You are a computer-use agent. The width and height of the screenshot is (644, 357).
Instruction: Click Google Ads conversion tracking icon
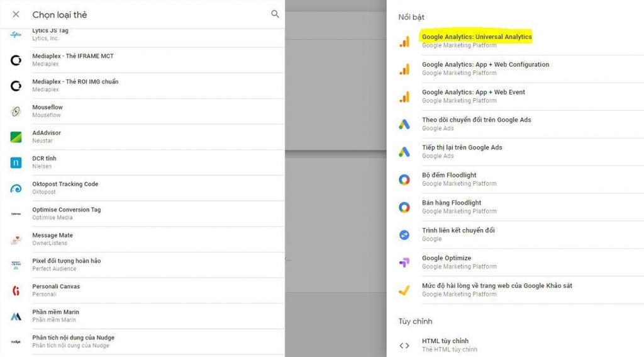[404, 124]
